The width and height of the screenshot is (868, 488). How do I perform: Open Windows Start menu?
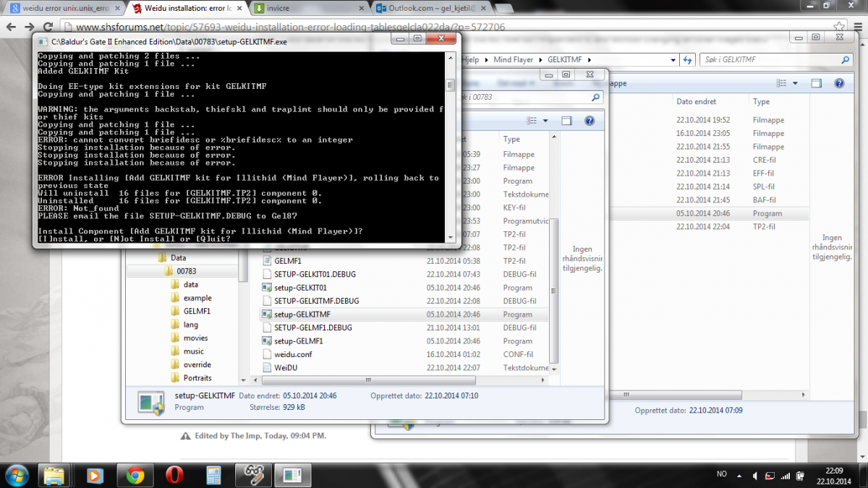(x=17, y=475)
